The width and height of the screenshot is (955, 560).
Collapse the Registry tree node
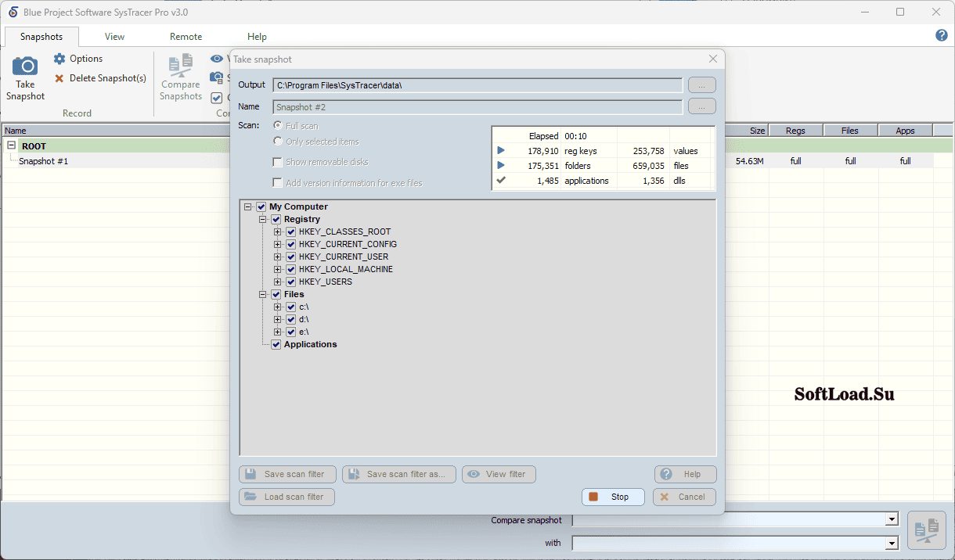point(263,219)
